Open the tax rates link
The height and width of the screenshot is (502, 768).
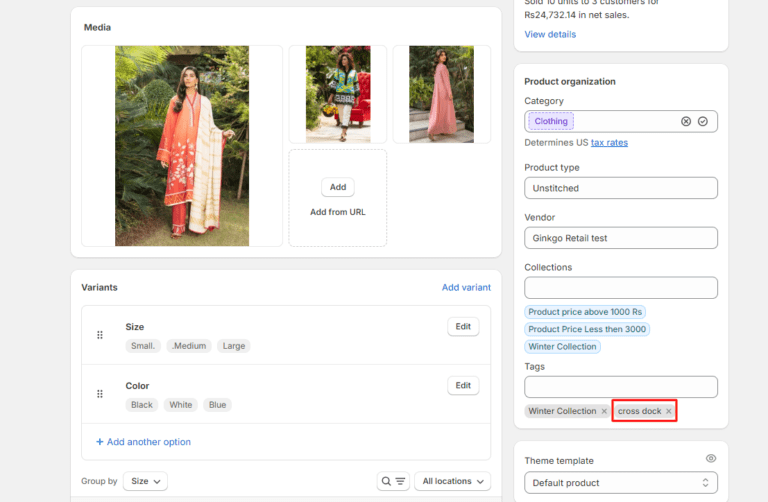609,143
